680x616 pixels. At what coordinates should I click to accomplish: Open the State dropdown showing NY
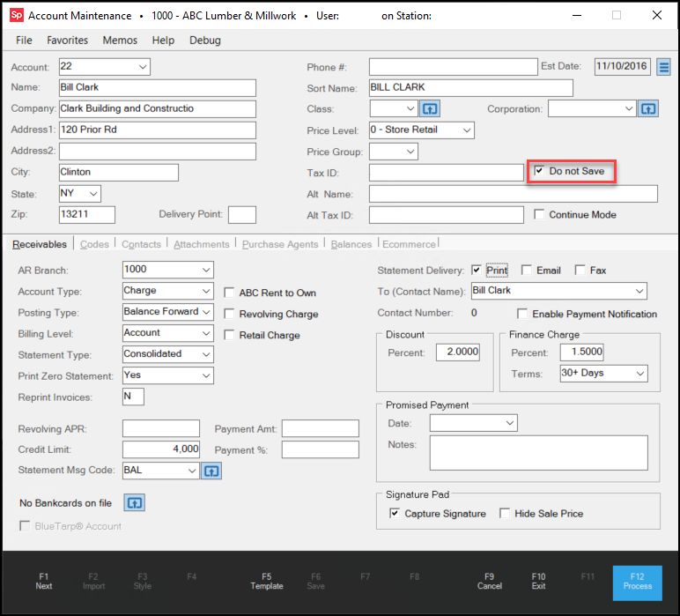(x=92, y=194)
